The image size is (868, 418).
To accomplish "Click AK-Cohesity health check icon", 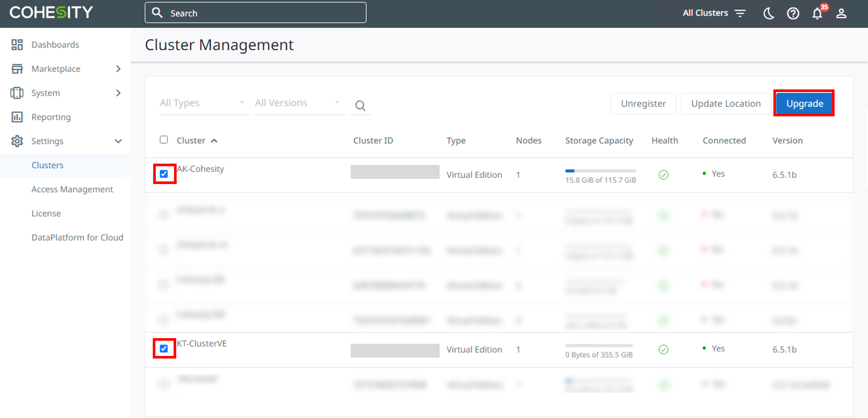I will click(664, 175).
